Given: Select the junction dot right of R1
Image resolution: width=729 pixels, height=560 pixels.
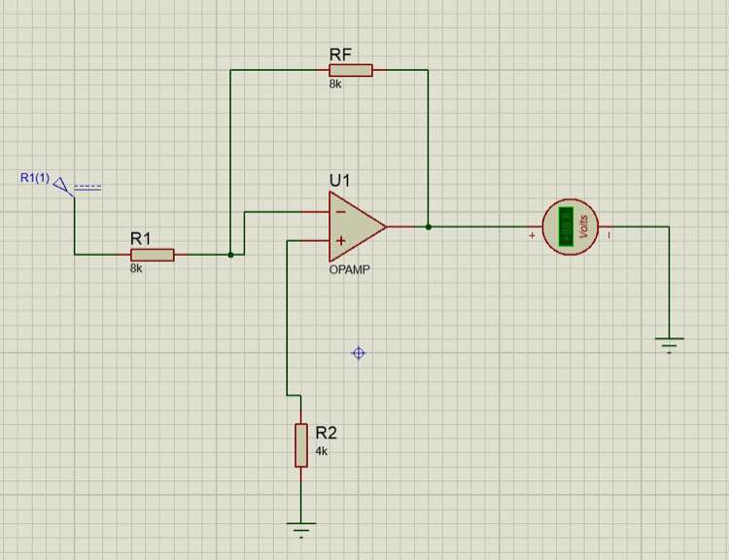Looking at the screenshot, I should [x=230, y=255].
